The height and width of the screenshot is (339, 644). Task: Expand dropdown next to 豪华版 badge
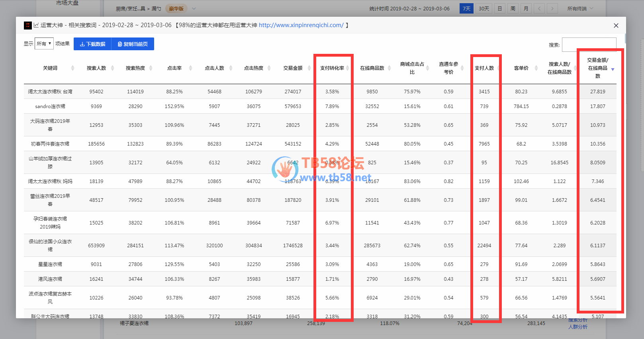point(194,8)
